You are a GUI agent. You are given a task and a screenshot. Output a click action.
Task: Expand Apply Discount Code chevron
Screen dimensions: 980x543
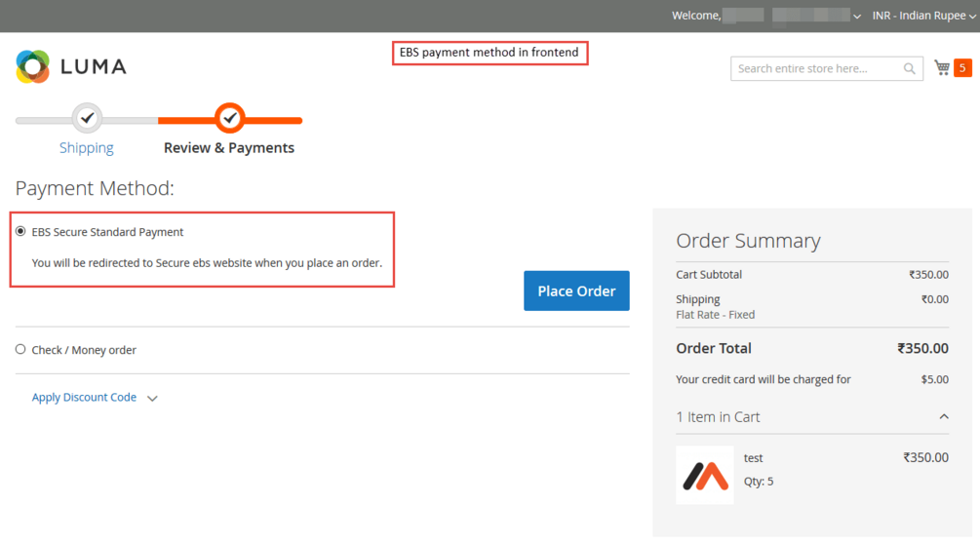(x=152, y=398)
